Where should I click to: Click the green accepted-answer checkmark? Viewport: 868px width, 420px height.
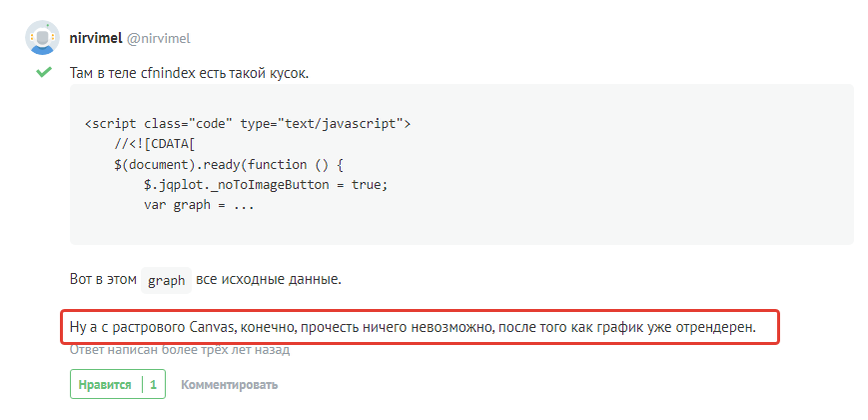[x=42, y=72]
